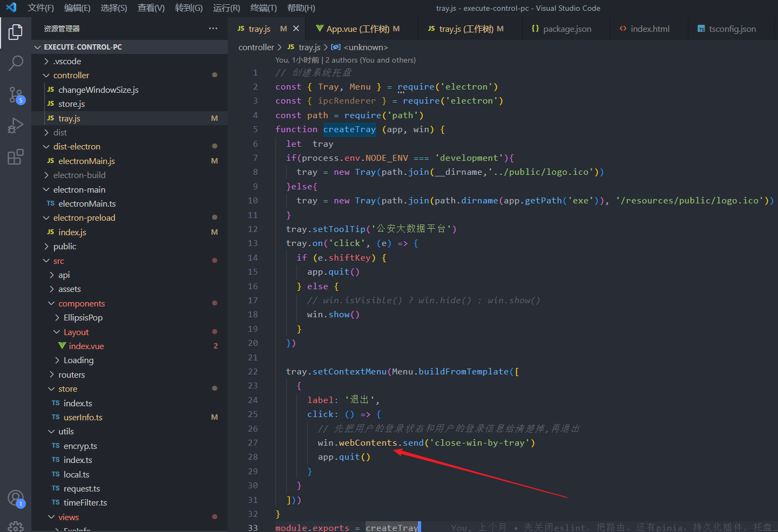
Task: Open Explorer panel more actions ellipsis
Action: [213, 29]
